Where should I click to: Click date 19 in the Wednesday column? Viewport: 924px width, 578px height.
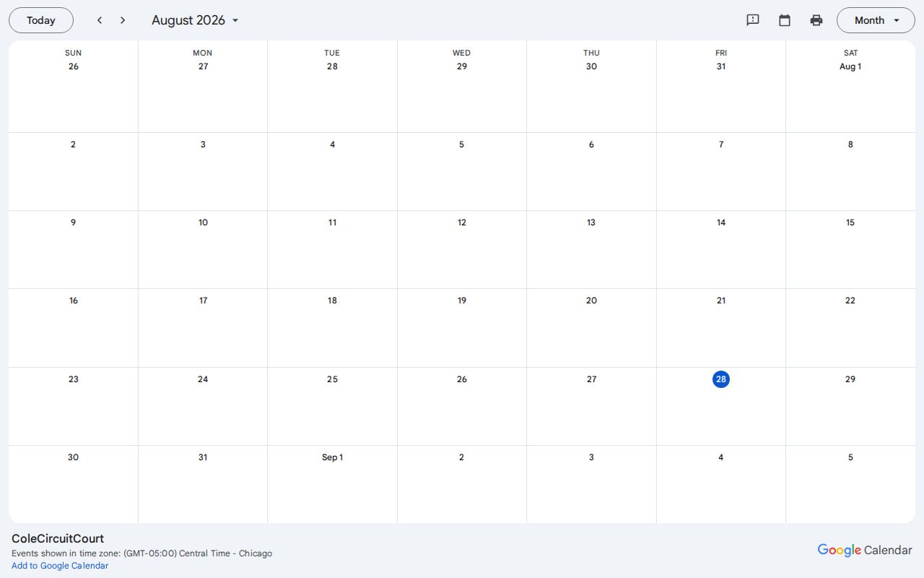(x=462, y=301)
